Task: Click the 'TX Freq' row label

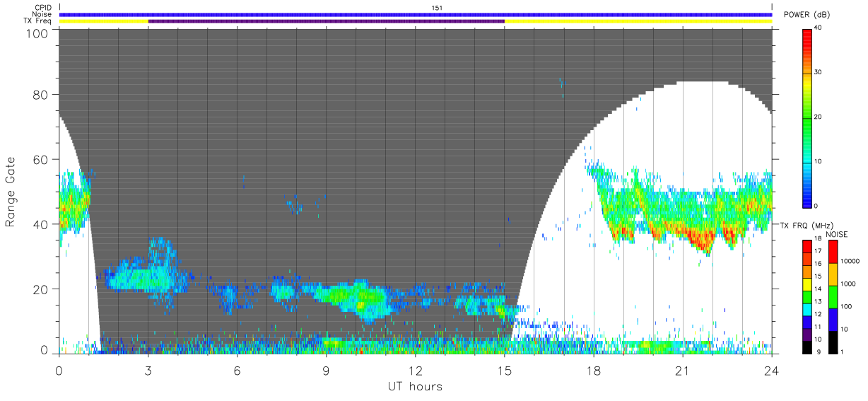Action: point(38,21)
